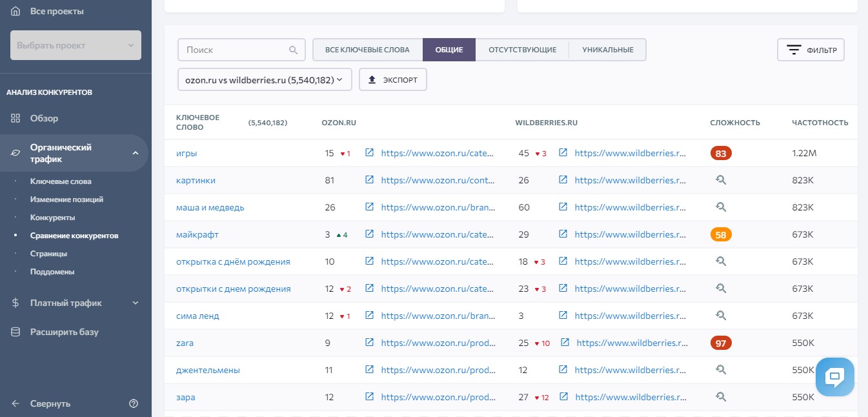Open the project selection dropdown
This screenshot has width=868, height=417.
tap(76, 45)
